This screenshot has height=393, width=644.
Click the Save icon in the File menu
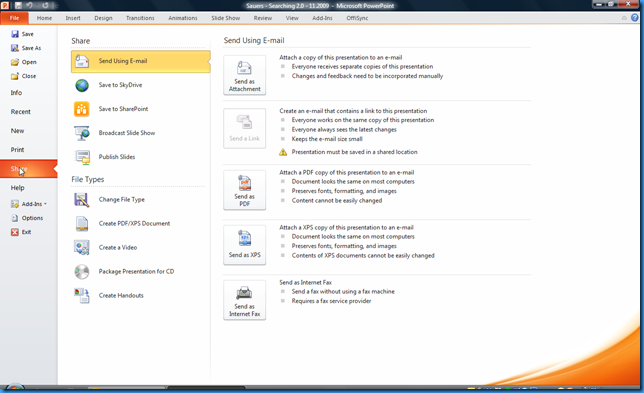coord(15,34)
